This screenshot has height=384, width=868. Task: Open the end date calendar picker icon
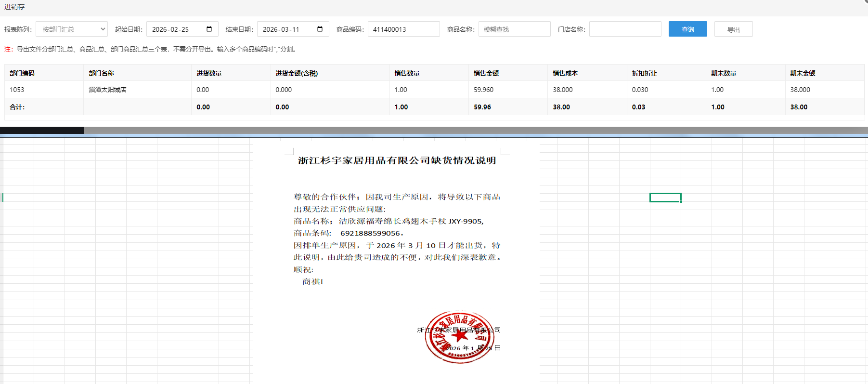[320, 29]
